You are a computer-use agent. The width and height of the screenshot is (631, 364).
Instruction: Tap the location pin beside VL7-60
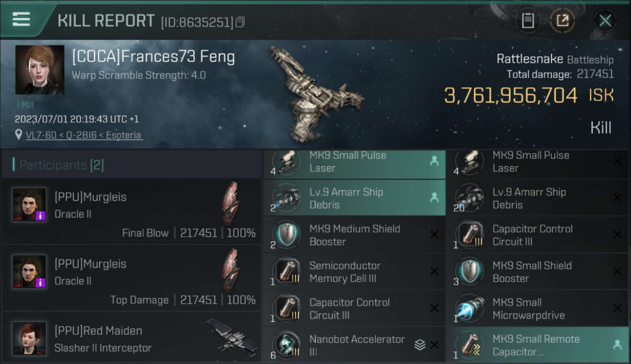(x=18, y=134)
